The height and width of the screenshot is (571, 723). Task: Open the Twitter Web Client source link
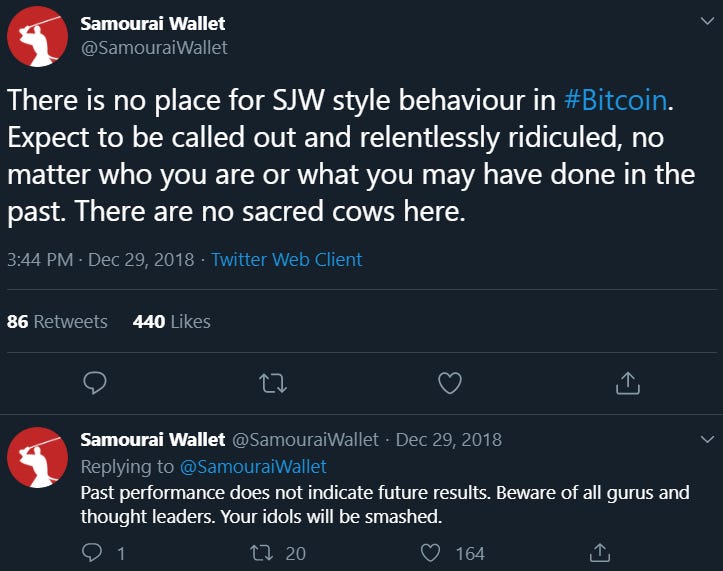click(x=286, y=260)
